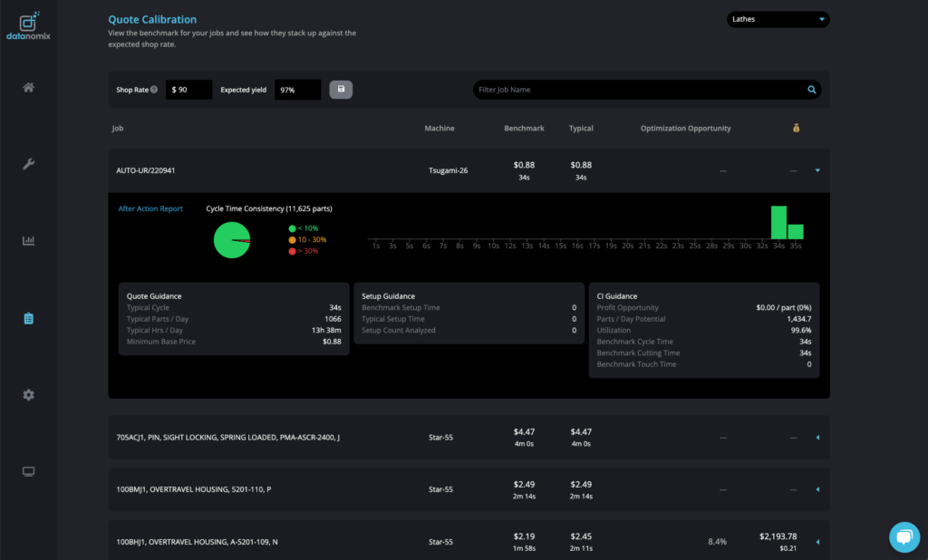This screenshot has width=928, height=560.
Task: Open the After Action Report link
Action: [x=150, y=208]
